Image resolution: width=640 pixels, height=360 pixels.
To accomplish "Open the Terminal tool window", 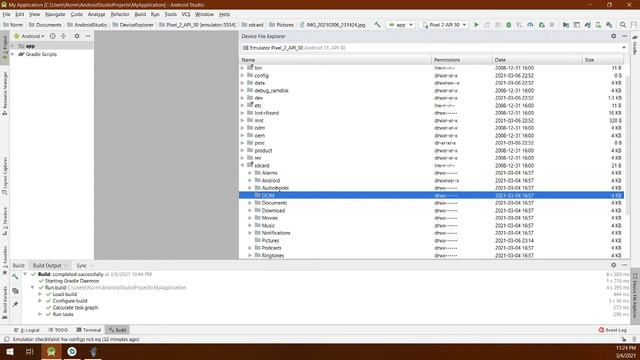I will (x=89, y=330).
